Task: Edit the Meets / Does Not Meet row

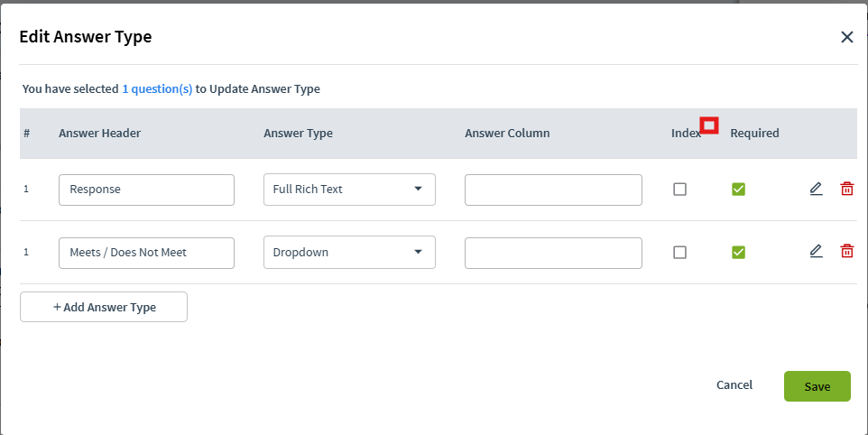Action: 816,252
